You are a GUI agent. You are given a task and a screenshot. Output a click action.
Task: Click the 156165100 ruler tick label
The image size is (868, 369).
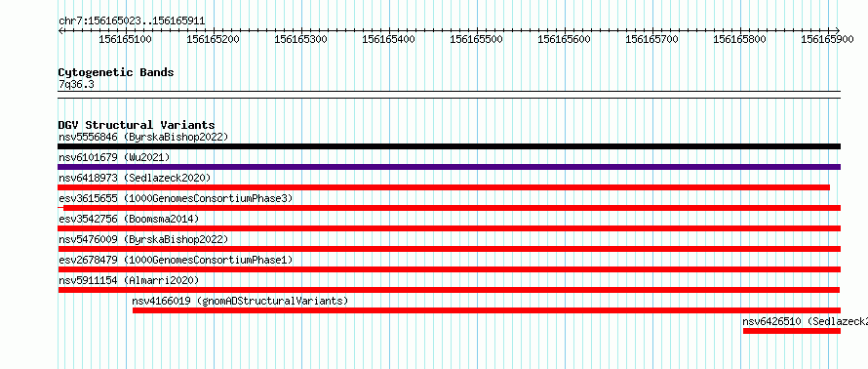coord(125,39)
